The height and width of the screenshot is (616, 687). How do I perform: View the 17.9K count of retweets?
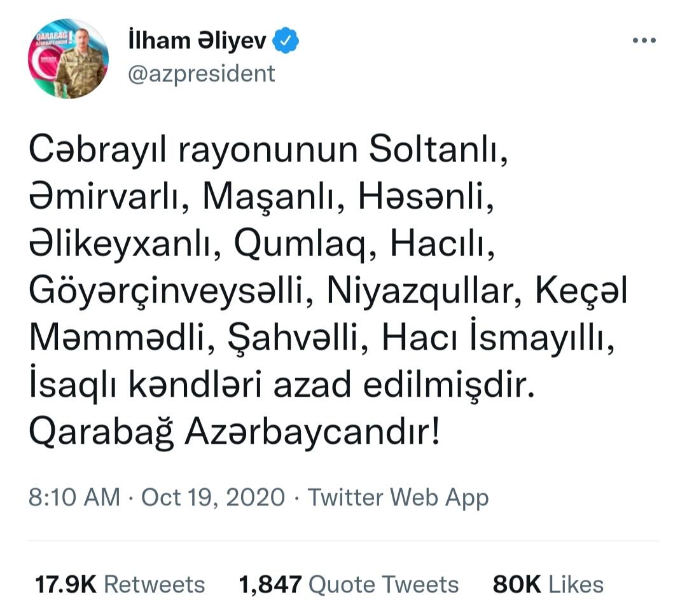(x=66, y=584)
